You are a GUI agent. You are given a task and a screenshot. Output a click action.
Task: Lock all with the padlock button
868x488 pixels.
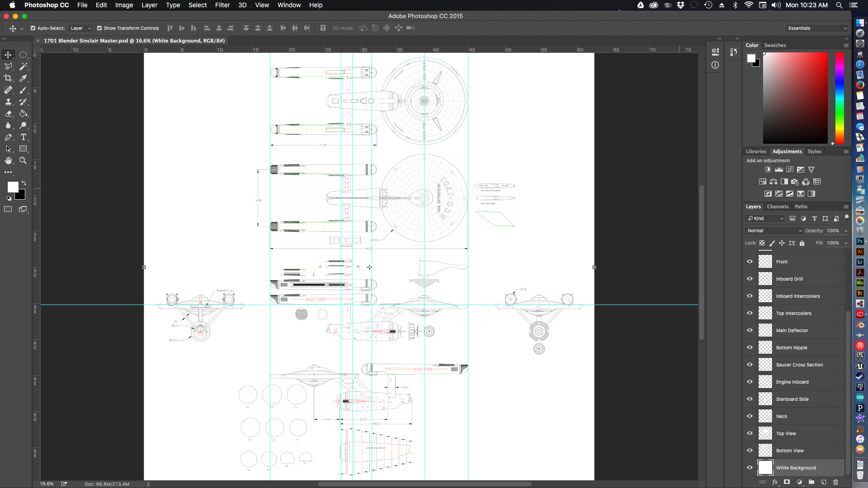pos(802,243)
